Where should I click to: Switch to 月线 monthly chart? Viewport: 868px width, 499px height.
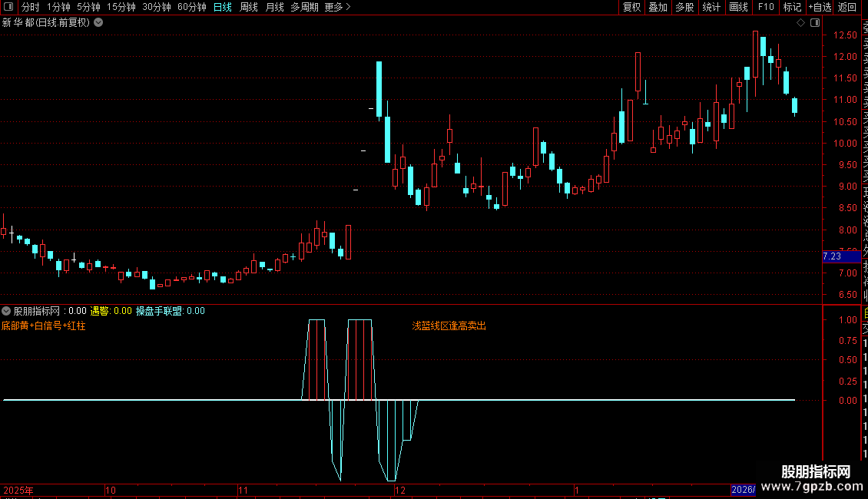tap(274, 7)
